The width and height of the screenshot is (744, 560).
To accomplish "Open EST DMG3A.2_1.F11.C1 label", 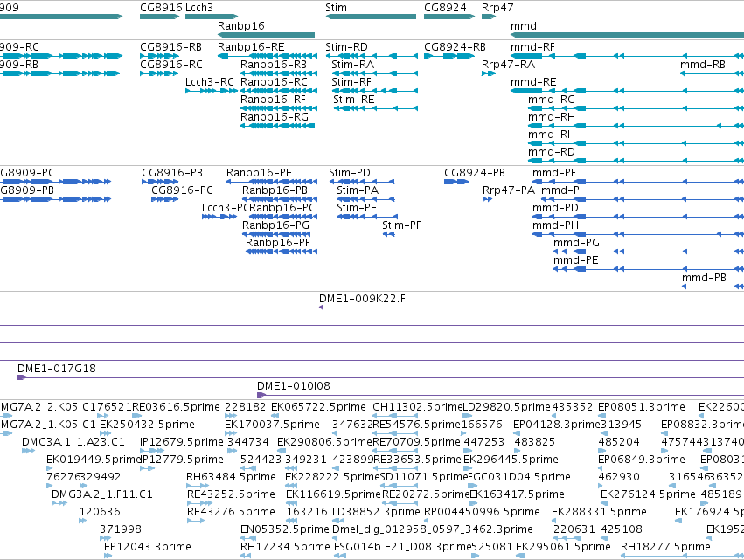I will pos(102,494).
